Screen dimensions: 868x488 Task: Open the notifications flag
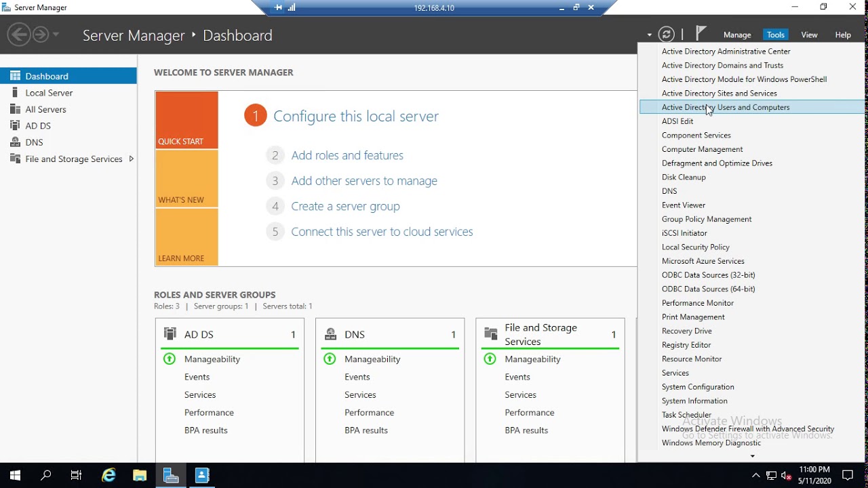(x=701, y=34)
